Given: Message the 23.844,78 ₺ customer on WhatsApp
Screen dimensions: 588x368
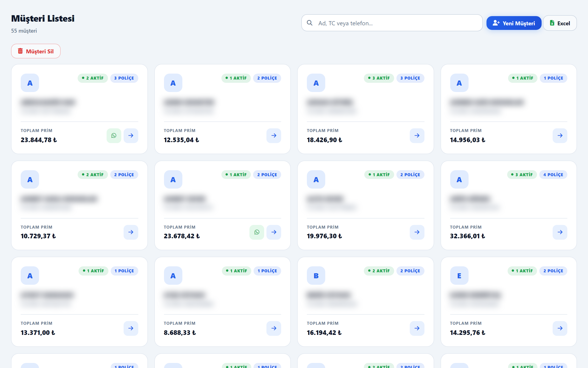Looking at the screenshot, I should tap(114, 135).
